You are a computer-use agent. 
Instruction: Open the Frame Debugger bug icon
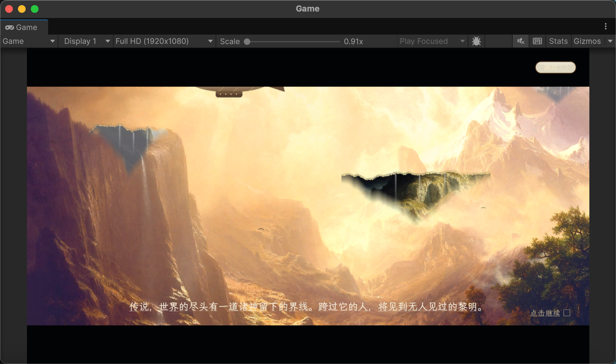(x=476, y=41)
